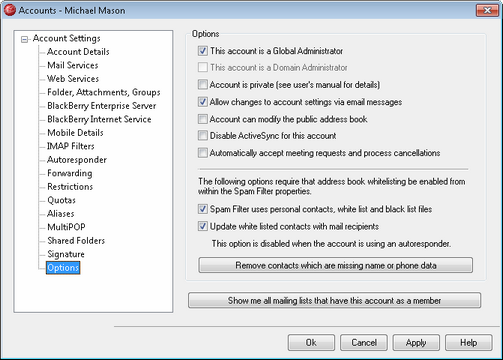The image size is (503, 360).
Task: Click the Options group box label
Action: click(205, 34)
